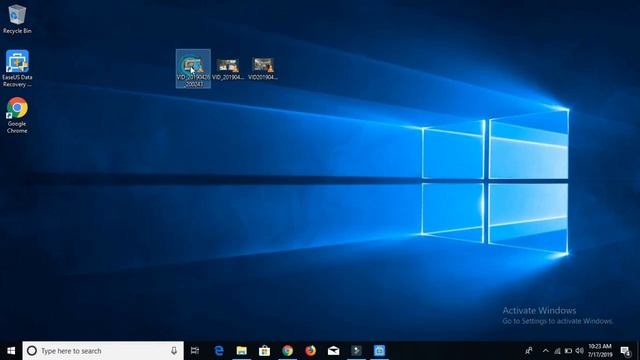The image size is (640, 360).
Task: Launch Firefox from the taskbar
Action: coord(310,351)
